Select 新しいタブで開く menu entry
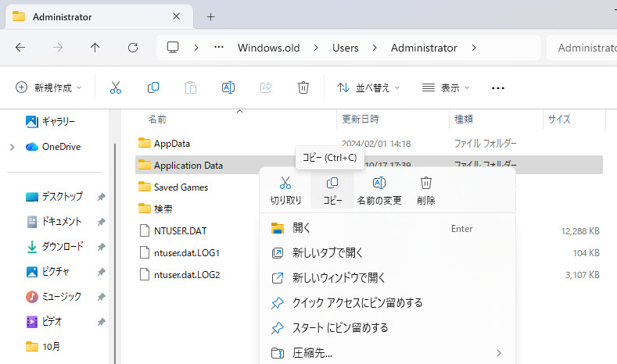Image resolution: width=617 pixels, height=364 pixels. point(387,253)
